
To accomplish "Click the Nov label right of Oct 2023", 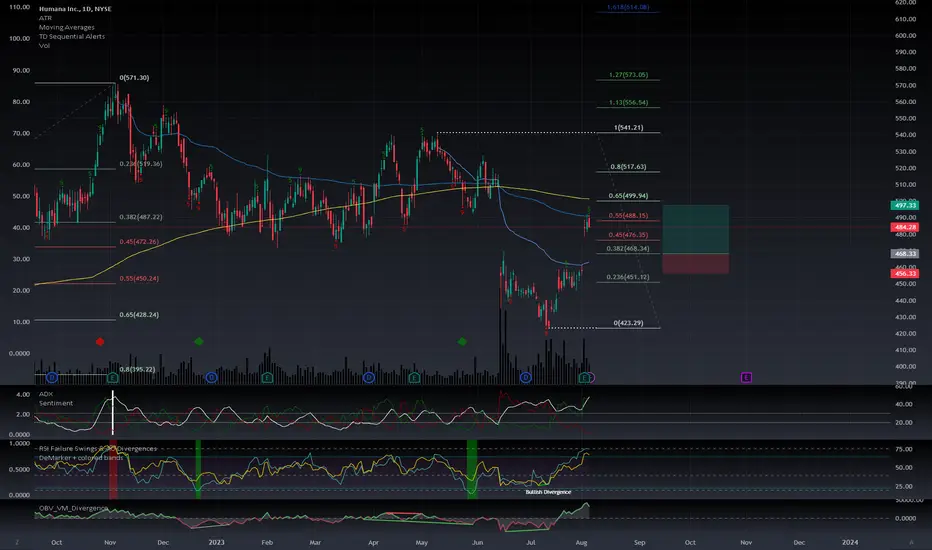I will (x=746, y=542).
